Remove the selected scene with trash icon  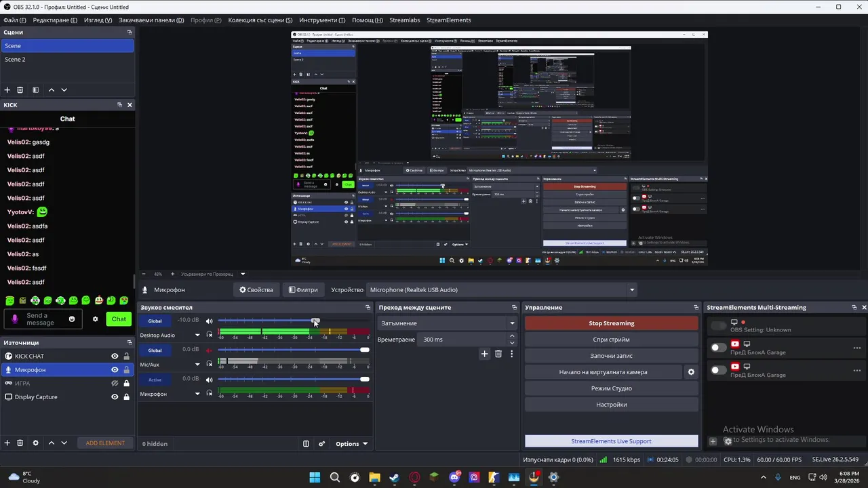20,90
